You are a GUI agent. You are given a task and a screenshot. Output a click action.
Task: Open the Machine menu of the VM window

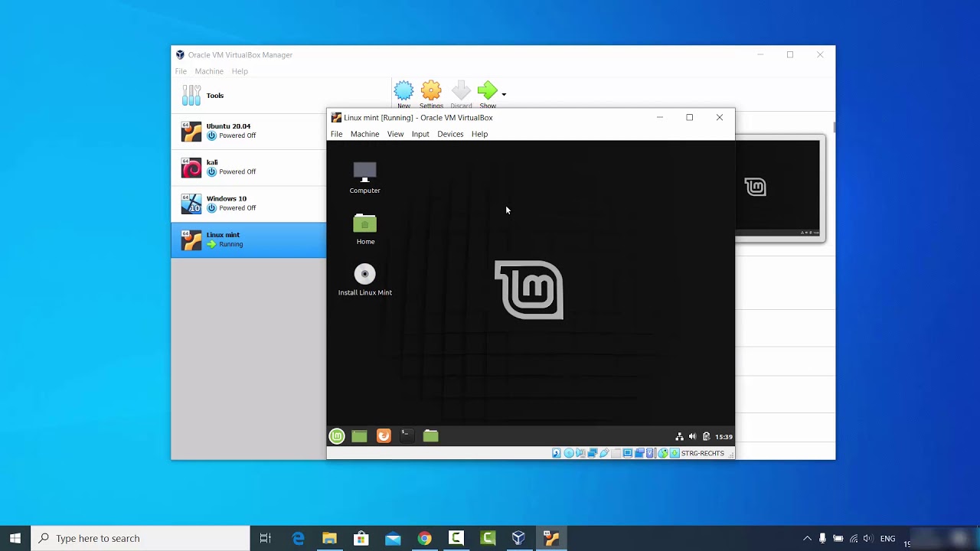[x=364, y=134]
